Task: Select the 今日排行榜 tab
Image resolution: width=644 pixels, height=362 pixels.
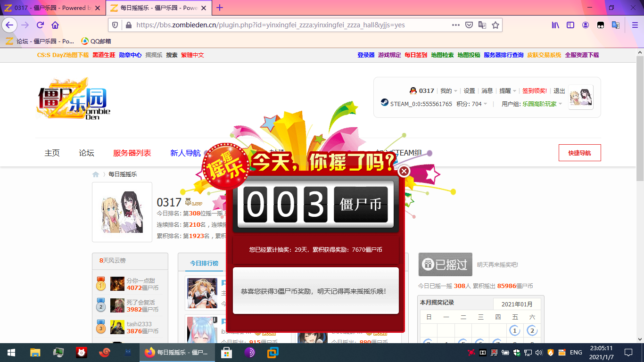Action: (x=204, y=263)
